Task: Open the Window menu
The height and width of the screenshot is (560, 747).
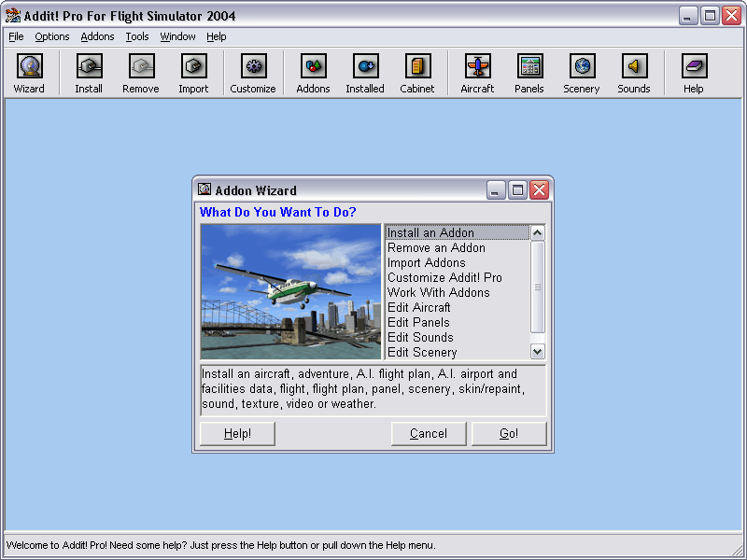Action: pos(177,36)
